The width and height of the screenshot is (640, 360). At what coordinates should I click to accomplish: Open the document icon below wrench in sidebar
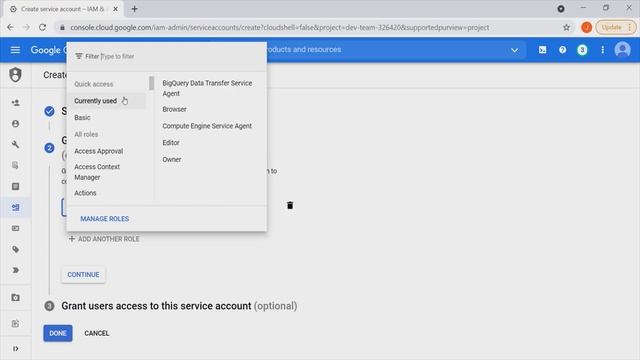click(x=16, y=165)
